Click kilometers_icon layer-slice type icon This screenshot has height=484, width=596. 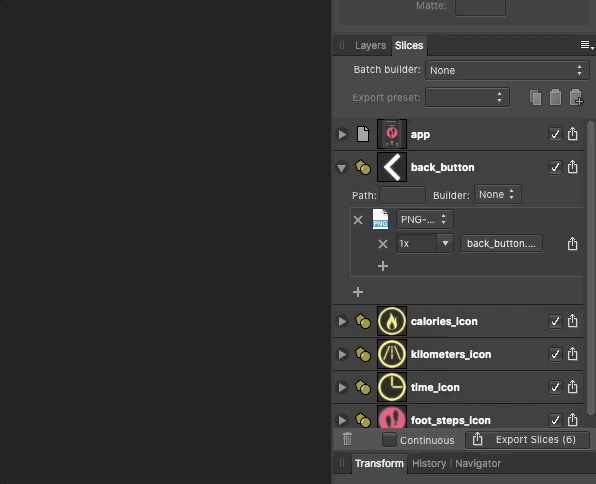363,354
